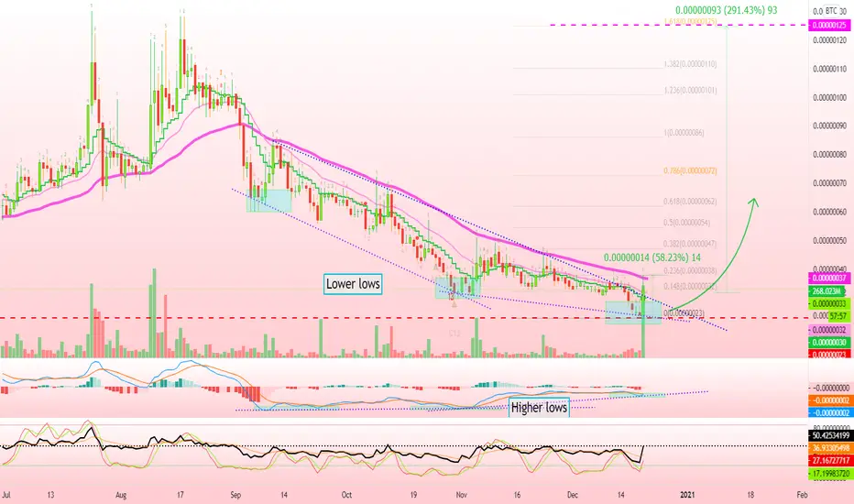Click the Jul date on time axis
Image resolution: width=854 pixels, height=504 pixels.
(x=6, y=495)
